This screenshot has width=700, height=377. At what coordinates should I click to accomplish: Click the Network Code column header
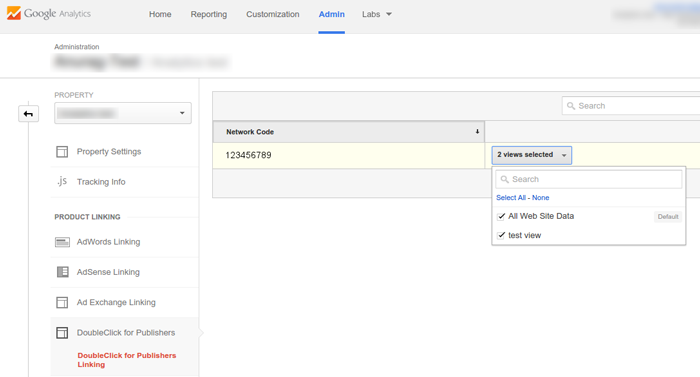(349, 132)
